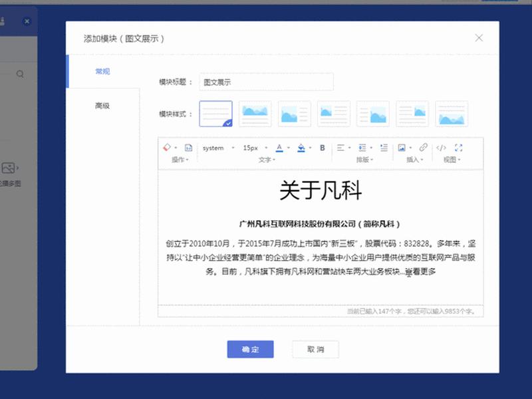This screenshot has width=532, height=399.
Task: Click the font color A icon
Action: pyautogui.click(x=279, y=148)
